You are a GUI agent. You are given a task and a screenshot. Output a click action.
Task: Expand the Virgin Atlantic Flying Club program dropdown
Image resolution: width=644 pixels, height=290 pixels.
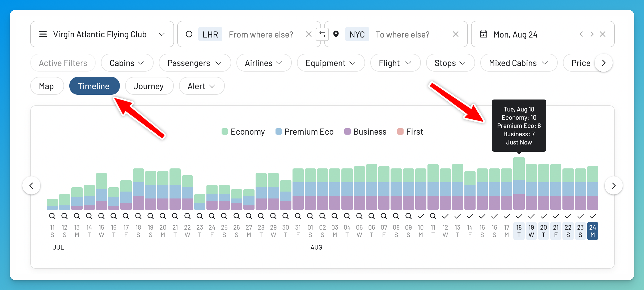click(x=162, y=34)
